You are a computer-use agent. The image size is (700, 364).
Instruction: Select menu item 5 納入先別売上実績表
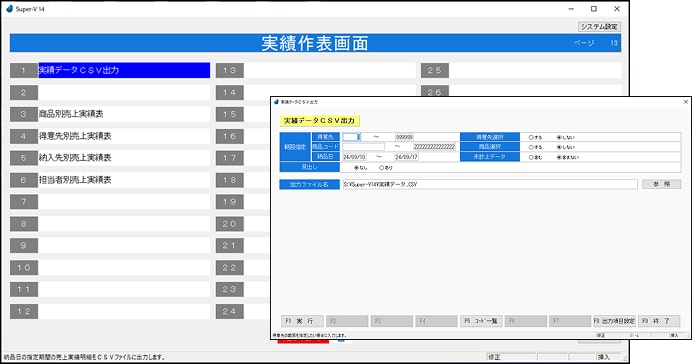(x=124, y=158)
